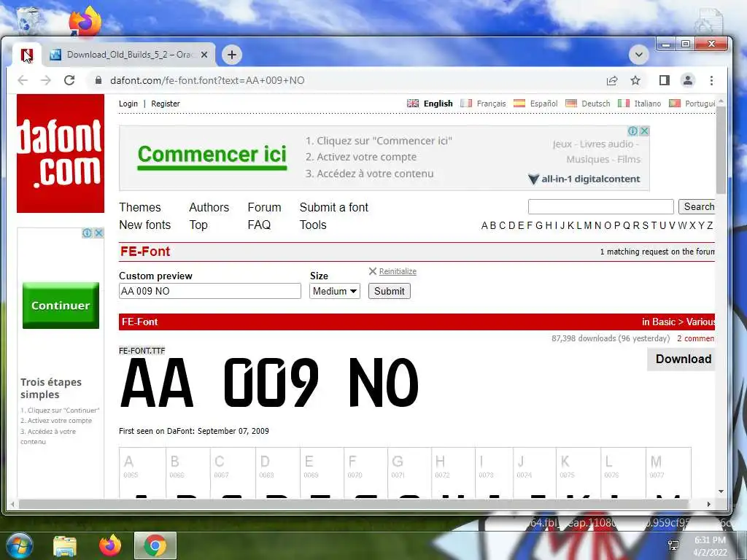The height and width of the screenshot is (560, 747).
Task: Open the FAQ page
Action: [x=259, y=225]
